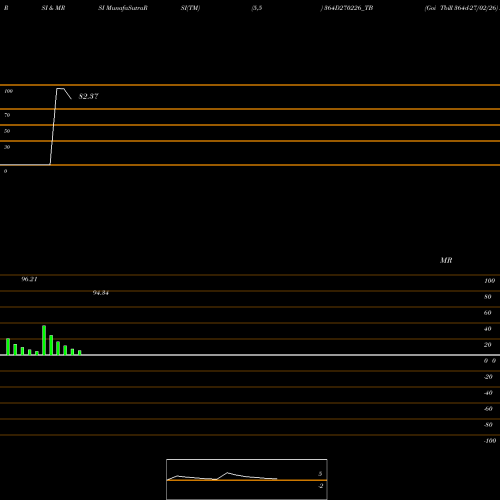Image resolution: width=500 pixels, height=500 pixels.
Task: Click the '364D270226_TB' symbol text
Action: pyautogui.click(x=348, y=8)
